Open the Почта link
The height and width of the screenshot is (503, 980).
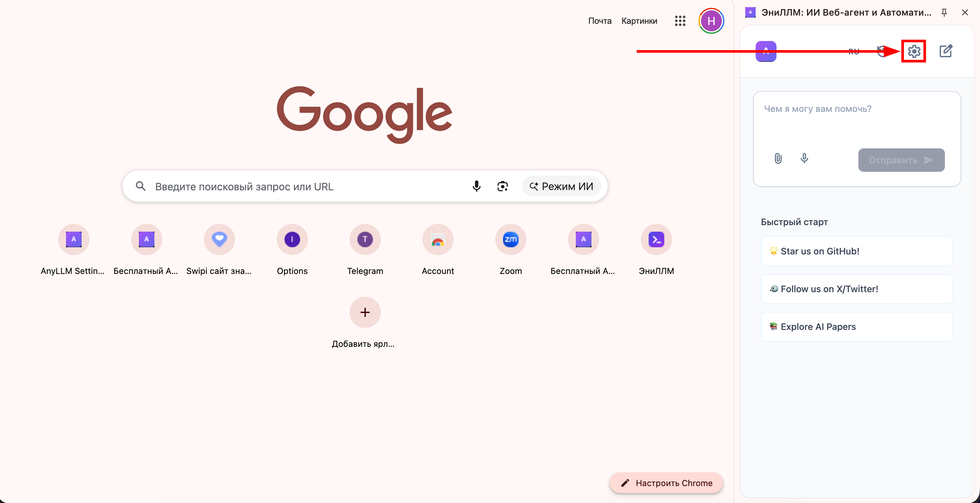(x=600, y=21)
